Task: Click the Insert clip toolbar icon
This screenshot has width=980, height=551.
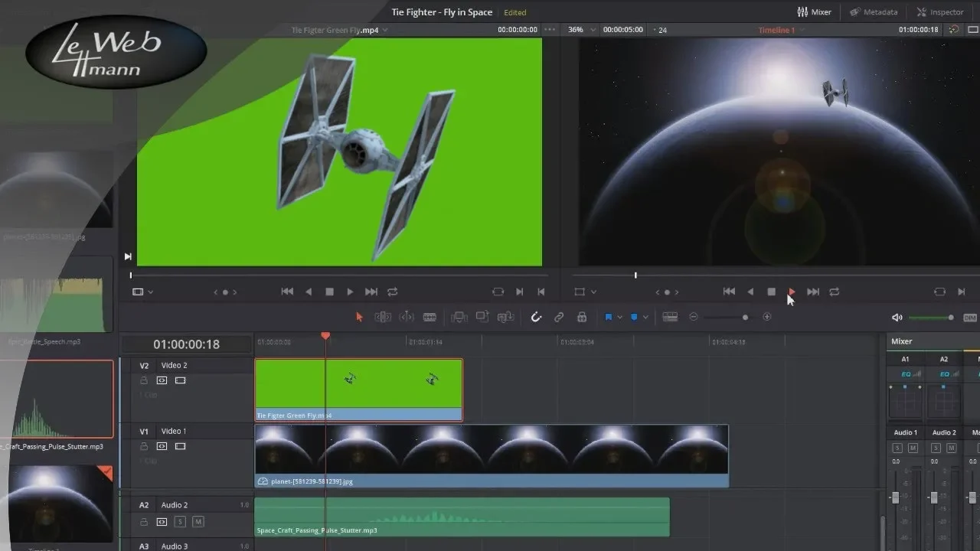Action: click(x=459, y=317)
